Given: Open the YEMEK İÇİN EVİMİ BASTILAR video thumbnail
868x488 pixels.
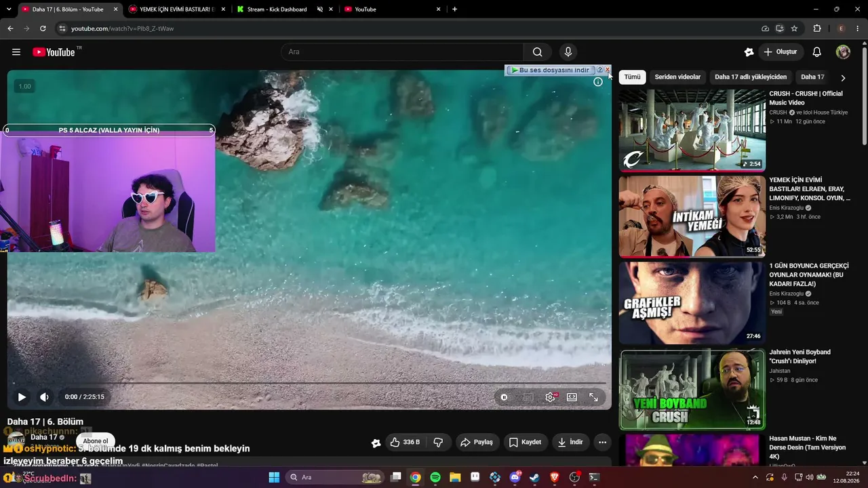Looking at the screenshot, I should click(692, 217).
